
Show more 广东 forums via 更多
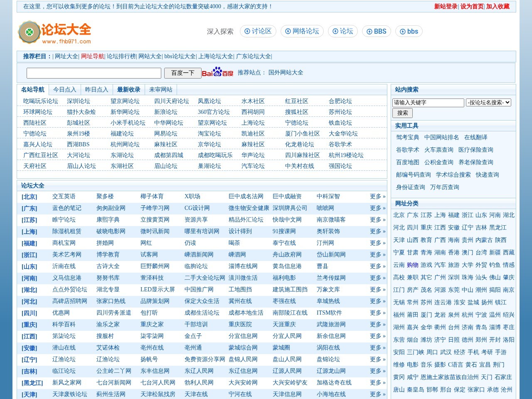pos(377,208)
